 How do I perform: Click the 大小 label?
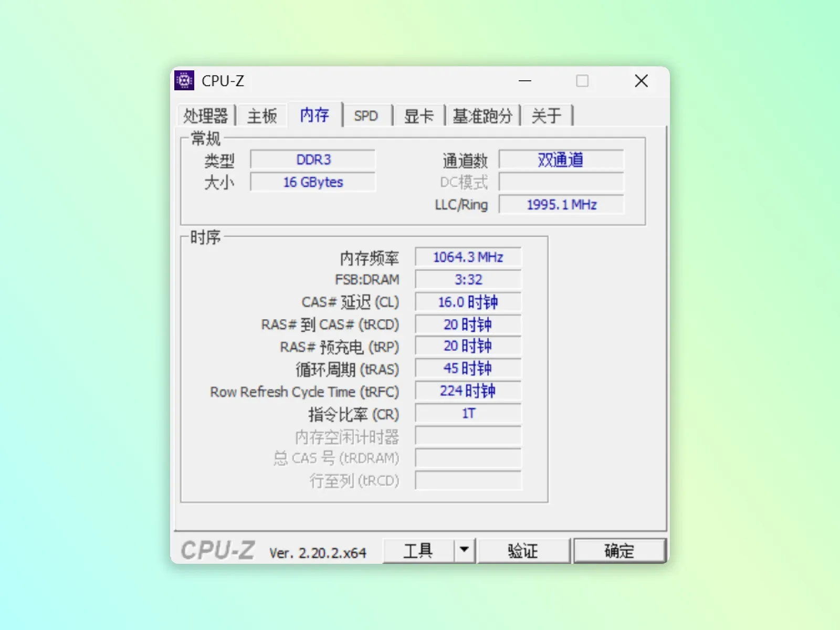pyautogui.click(x=219, y=183)
